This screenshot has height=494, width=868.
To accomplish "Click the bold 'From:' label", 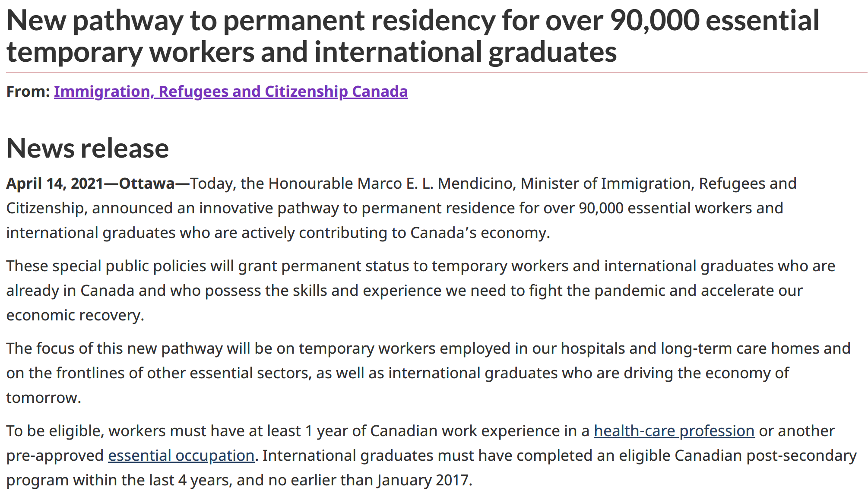I will pyautogui.click(x=28, y=92).
